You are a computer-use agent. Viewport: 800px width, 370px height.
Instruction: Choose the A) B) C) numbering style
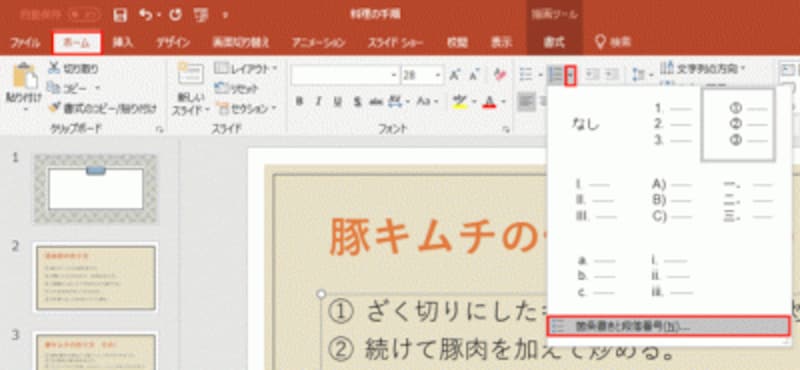[x=672, y=201]
